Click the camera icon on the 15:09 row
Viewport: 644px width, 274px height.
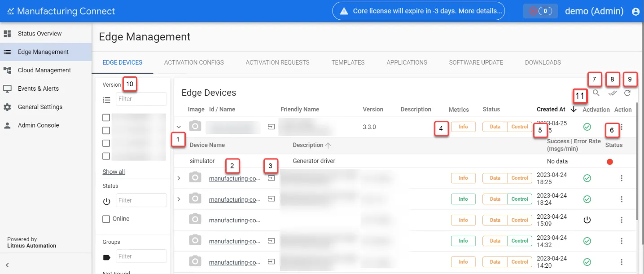[195, 220]
